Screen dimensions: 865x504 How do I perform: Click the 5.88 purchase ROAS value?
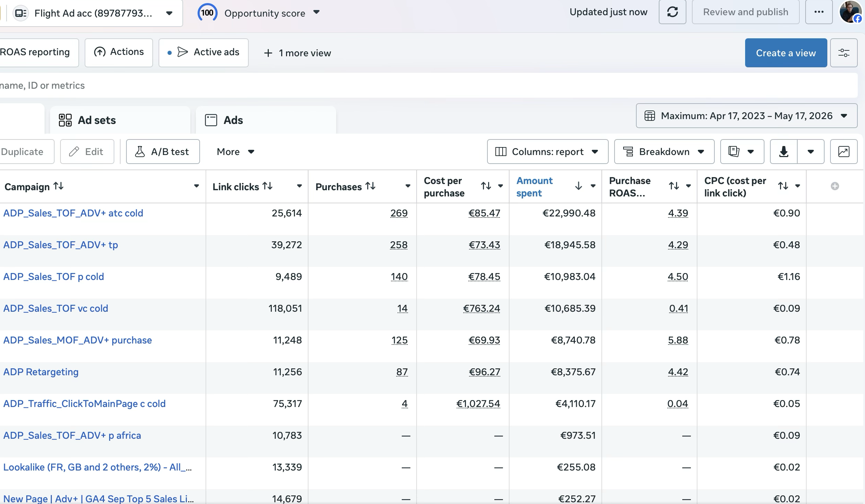point(678,340)
